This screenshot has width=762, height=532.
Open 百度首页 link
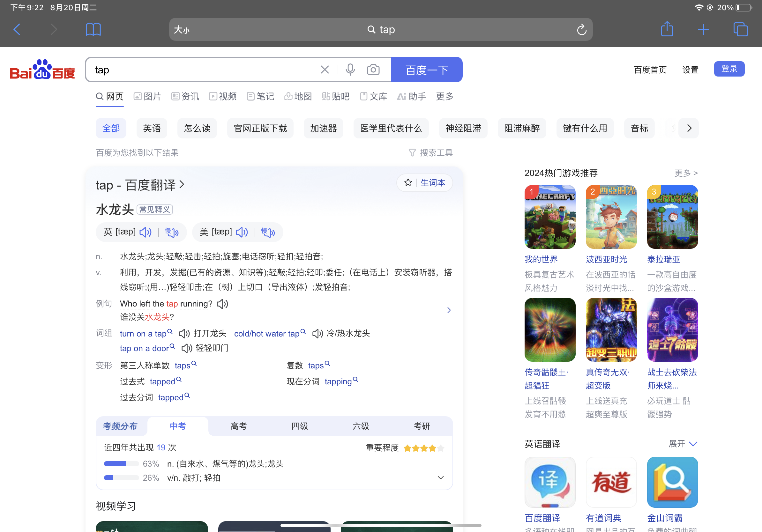650,70
